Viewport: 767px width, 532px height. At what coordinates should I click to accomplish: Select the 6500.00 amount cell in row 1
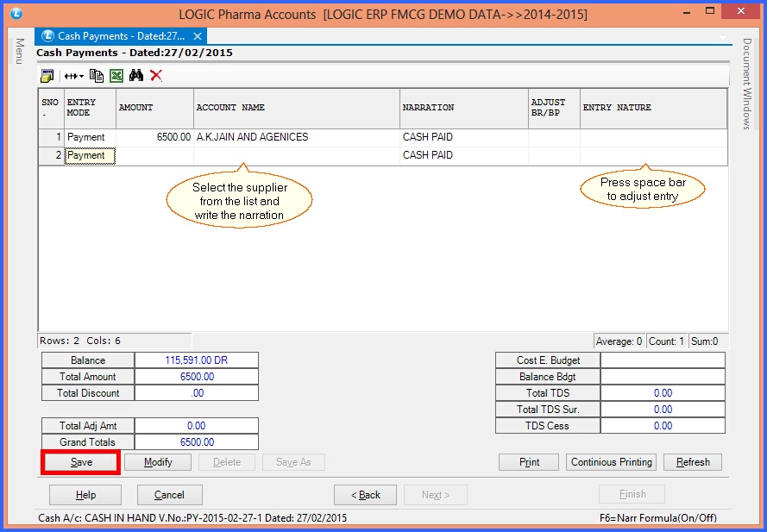[x=154, y=137]
